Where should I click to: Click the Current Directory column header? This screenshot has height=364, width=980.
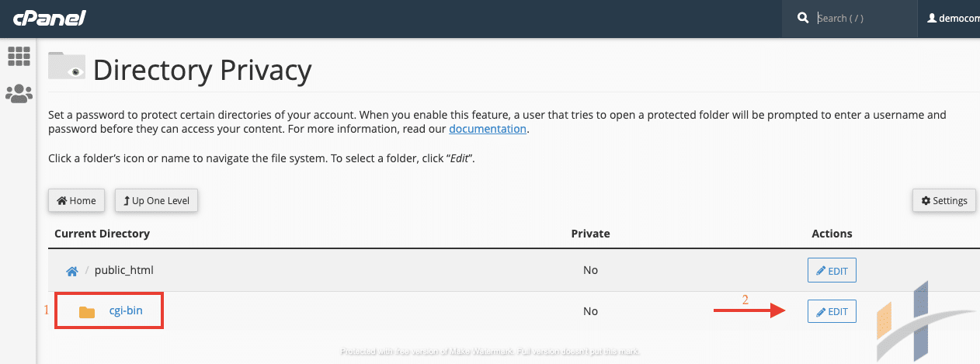102,234
